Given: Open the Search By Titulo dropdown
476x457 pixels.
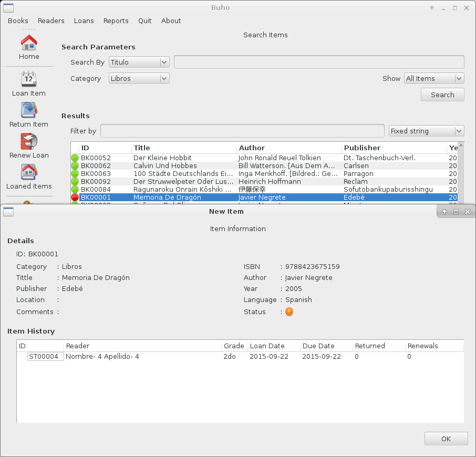Looking at the screenshot, I should (139, 62).
